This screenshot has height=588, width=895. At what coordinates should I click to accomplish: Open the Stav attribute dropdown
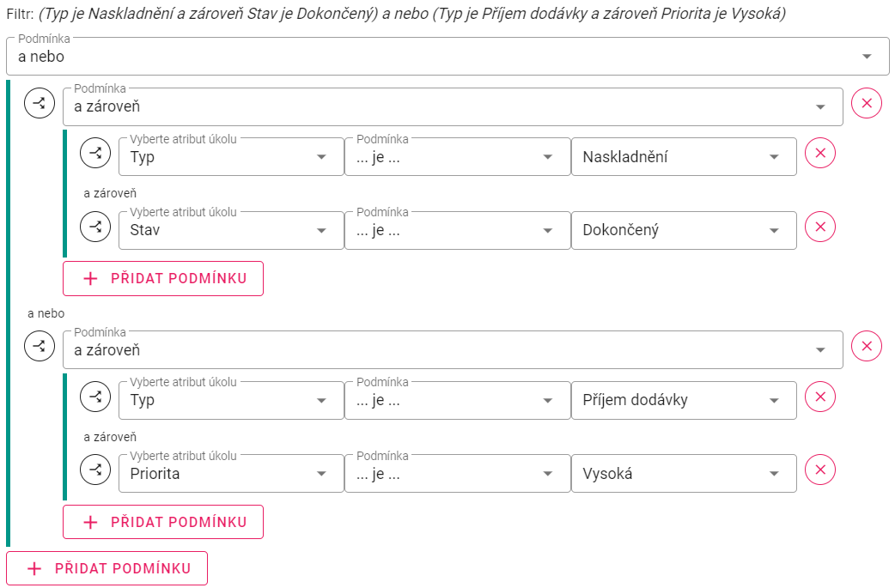click(x=230, y=230)
